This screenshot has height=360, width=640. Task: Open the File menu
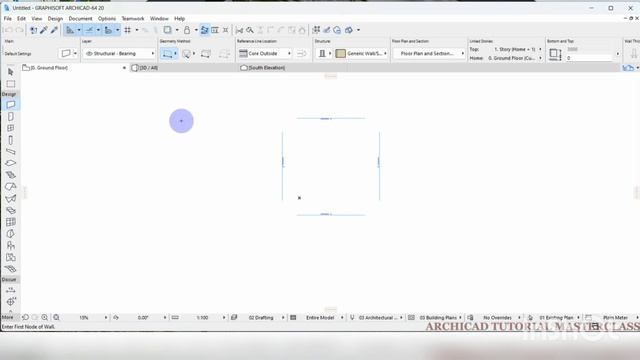pyautogui.click(x=8, y=19)
